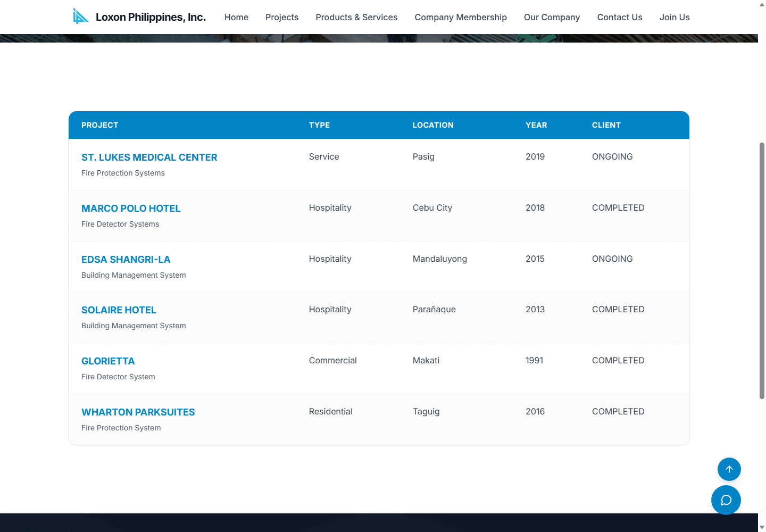The image size is (766, 532).
Task: Click the 'Taguig' location cell
Action: point(426,411)
